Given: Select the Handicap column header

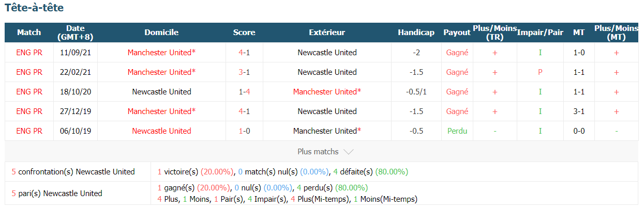Looking at the screenshot, I should point(416,33).
